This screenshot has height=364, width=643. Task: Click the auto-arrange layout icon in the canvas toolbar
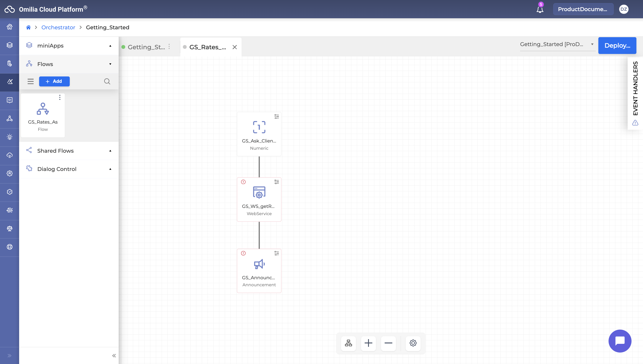[348, 343]
